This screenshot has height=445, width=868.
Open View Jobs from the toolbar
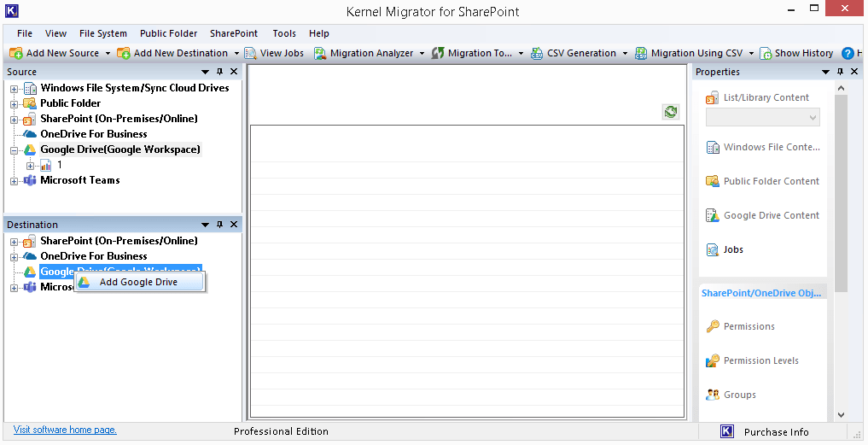click(275, 53)
